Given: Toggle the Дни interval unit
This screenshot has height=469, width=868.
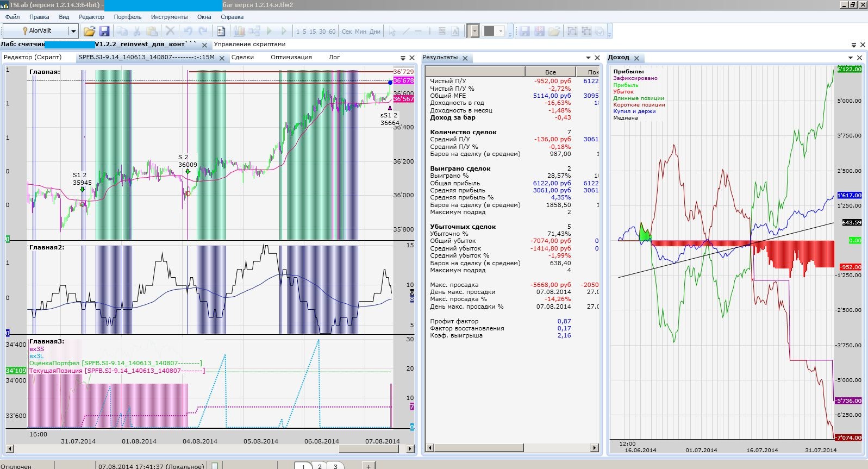Looking at the screenshot, I should [375, 32].
